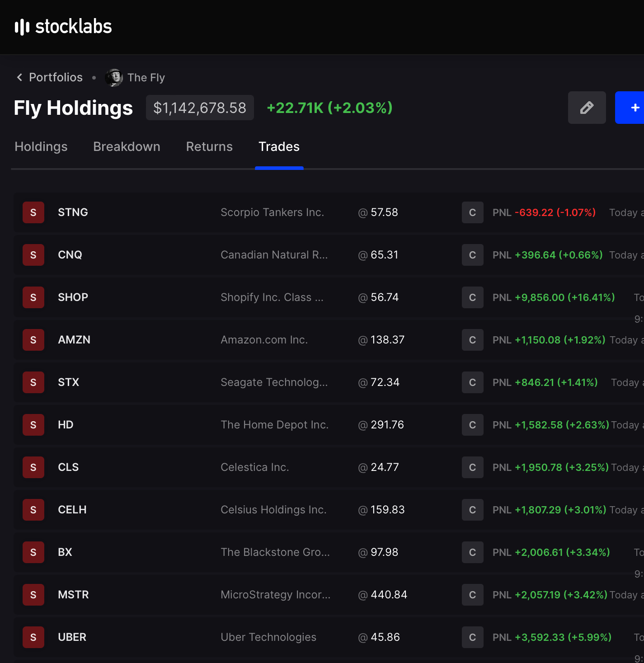Image resolution: width=644 pixels, height=663 pixels.
Task: Click Celsius Holdings Inc. name
Action: point(273,510)
